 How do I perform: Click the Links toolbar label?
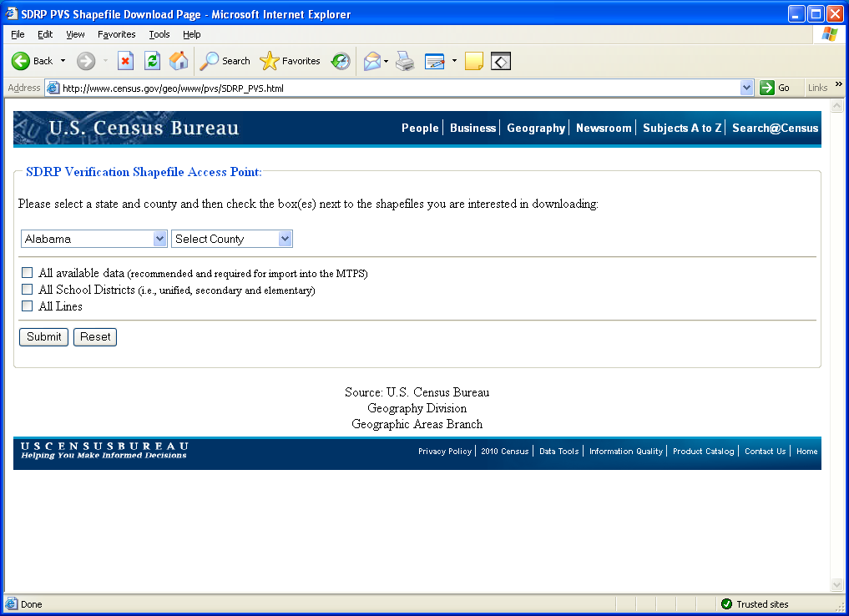[x=817, y=88]
